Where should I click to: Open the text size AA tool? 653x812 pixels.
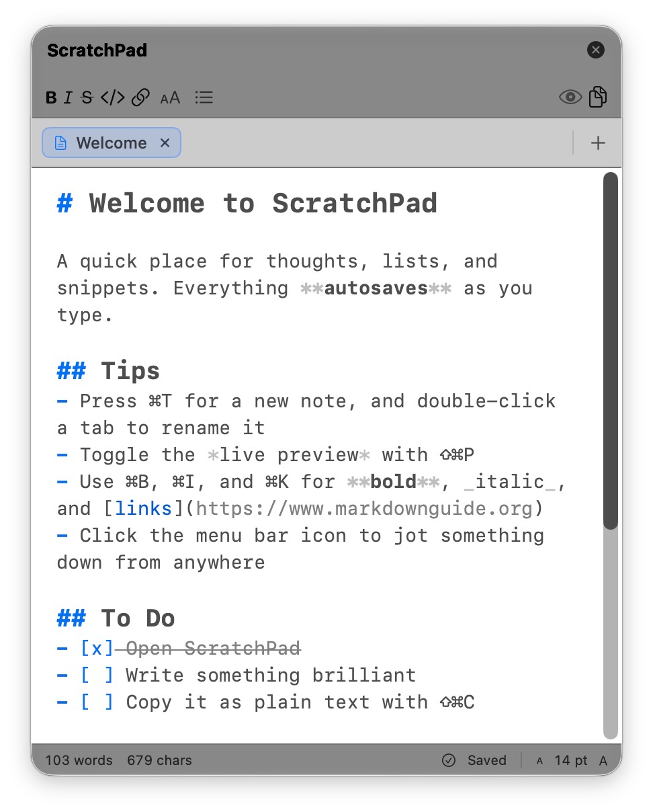coord(170,98)
